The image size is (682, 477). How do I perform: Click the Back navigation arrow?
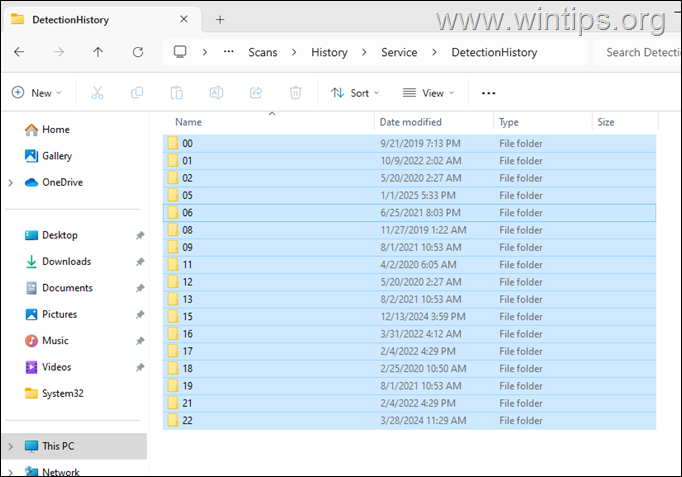pos(19,52)
